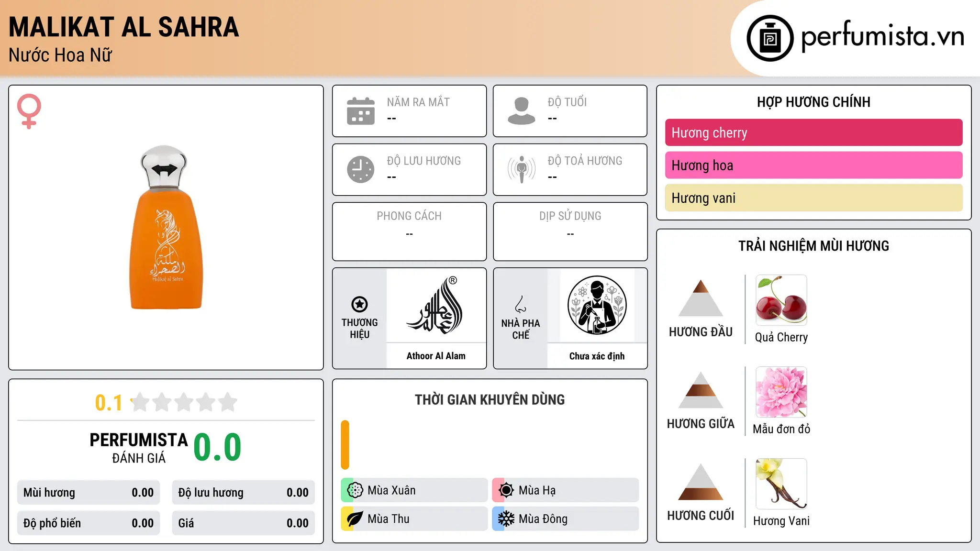This screenshot has height=551, width=980.
Task: Click the Độ phổ biến 0.00 score row
Action: [x=89, y=523]
